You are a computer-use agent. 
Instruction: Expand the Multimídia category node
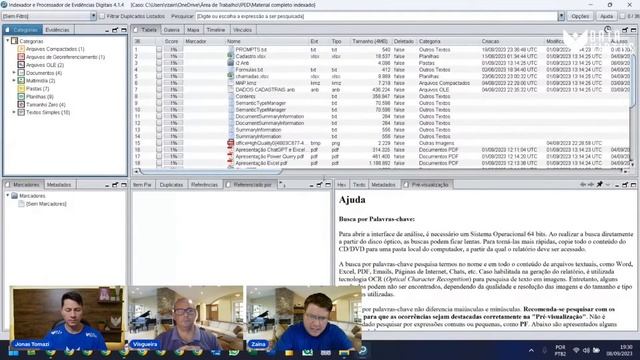point(14,81)
